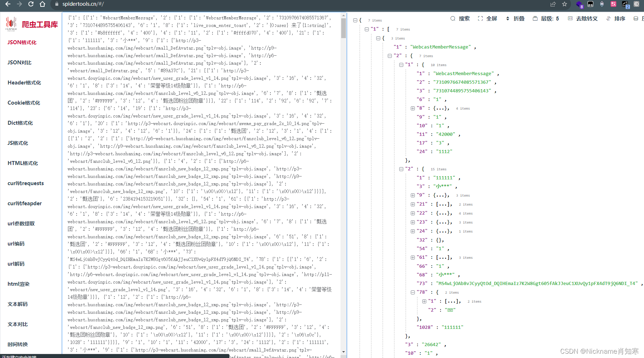Open Cookie格式化 tool

(24, 103)
